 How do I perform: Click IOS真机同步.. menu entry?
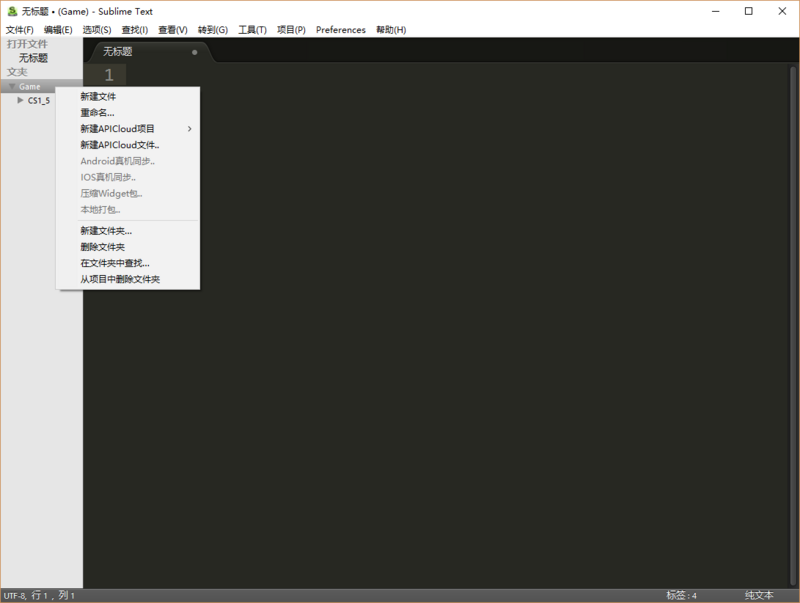[128, 177]
